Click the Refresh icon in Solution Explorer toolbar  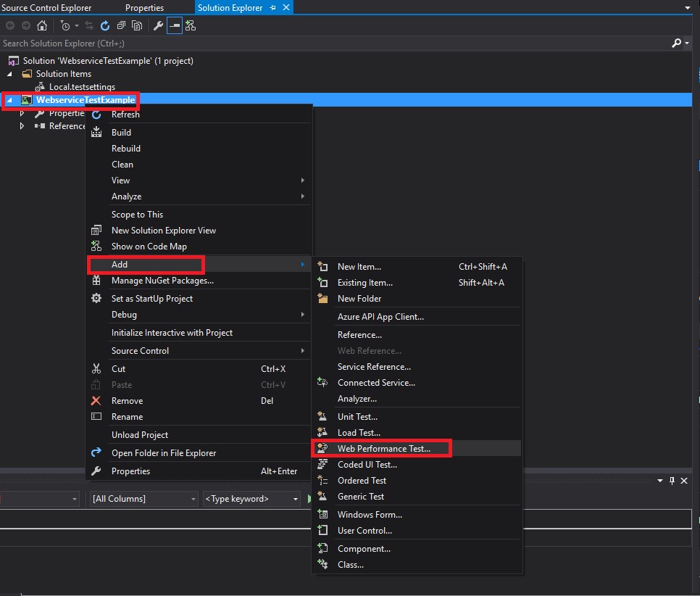click(x=104, y=25)
